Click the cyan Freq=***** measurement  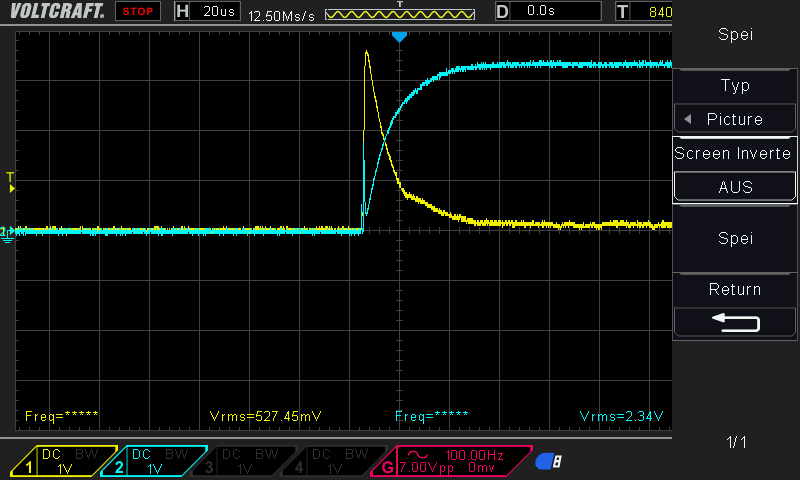point(432,416)
